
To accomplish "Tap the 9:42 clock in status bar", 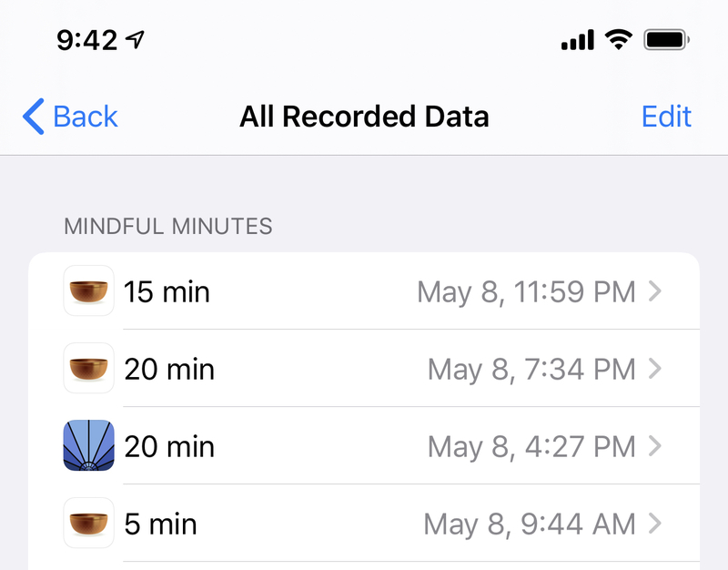I will 86,40.
